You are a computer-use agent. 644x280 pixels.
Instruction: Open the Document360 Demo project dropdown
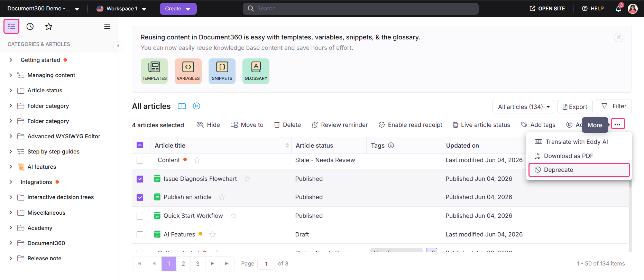[43, 9]
